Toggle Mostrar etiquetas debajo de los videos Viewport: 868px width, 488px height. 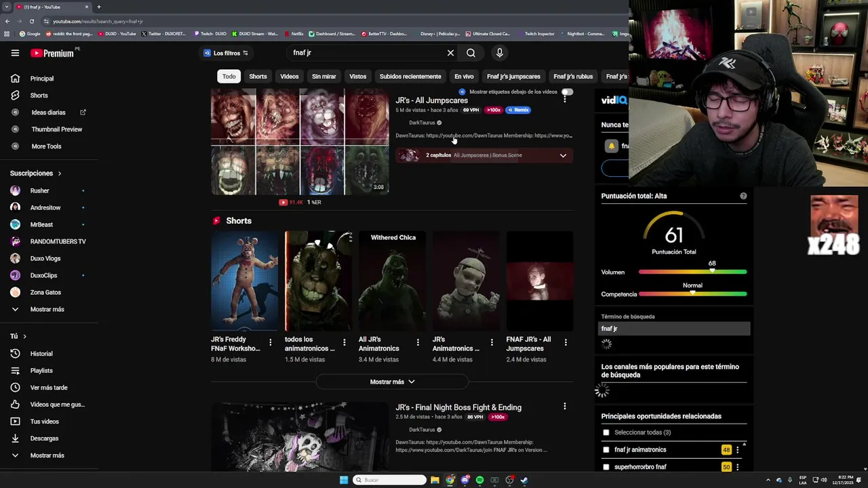(567, 91)
